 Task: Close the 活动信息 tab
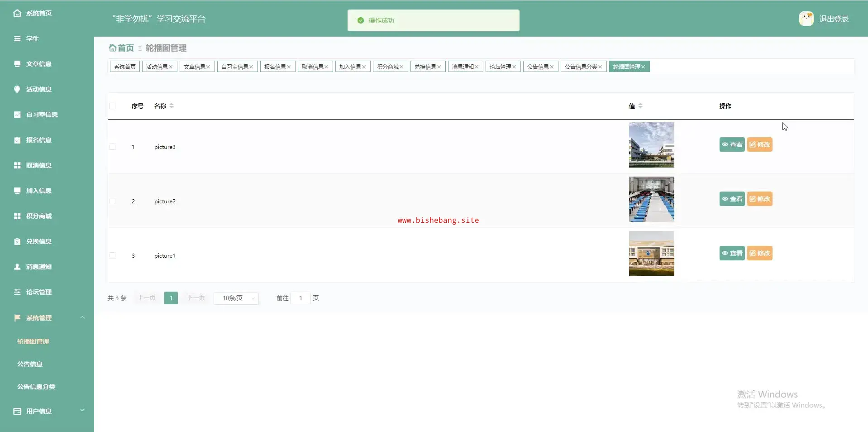coord(171,67)
